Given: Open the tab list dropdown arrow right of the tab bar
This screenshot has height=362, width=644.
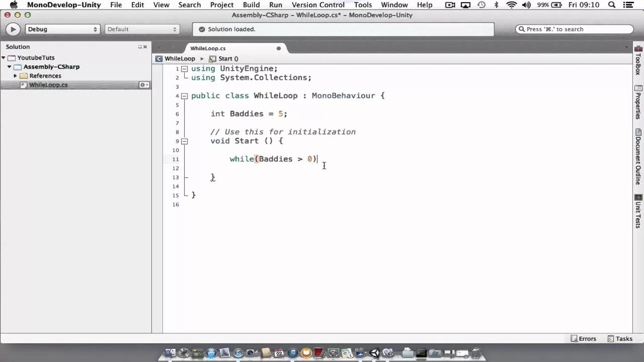Looking at the screenshot, I should click(627, 48).
